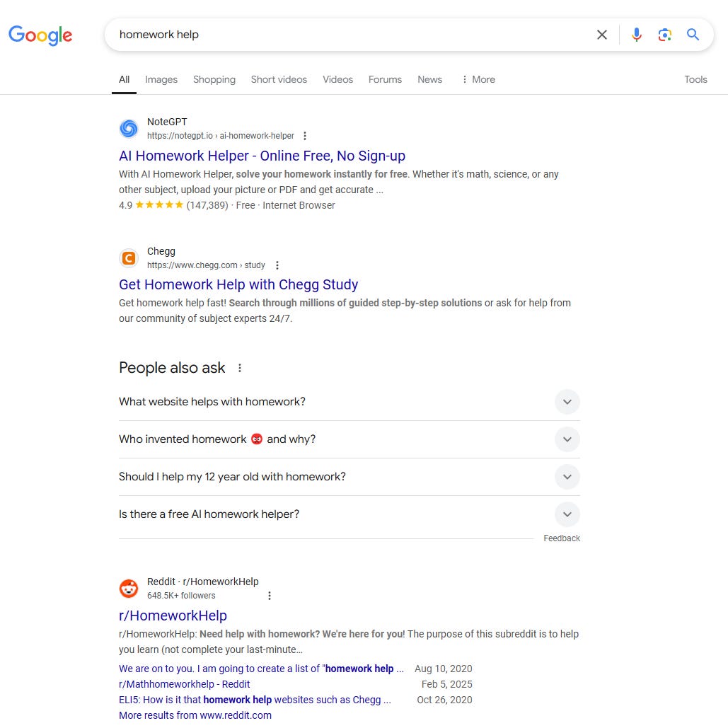Switch to the Forums tab
Screen dimensions: 728x728
(385, 79)
